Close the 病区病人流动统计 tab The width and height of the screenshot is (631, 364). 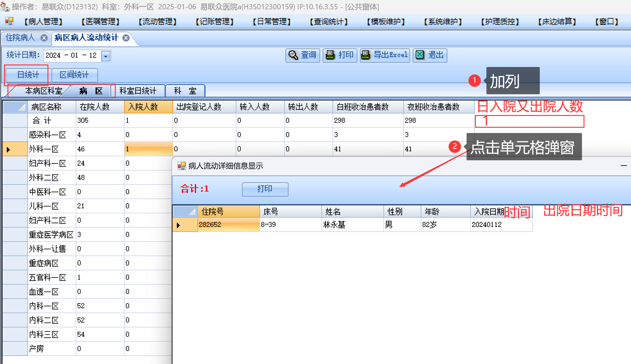[x=126, y=38]
